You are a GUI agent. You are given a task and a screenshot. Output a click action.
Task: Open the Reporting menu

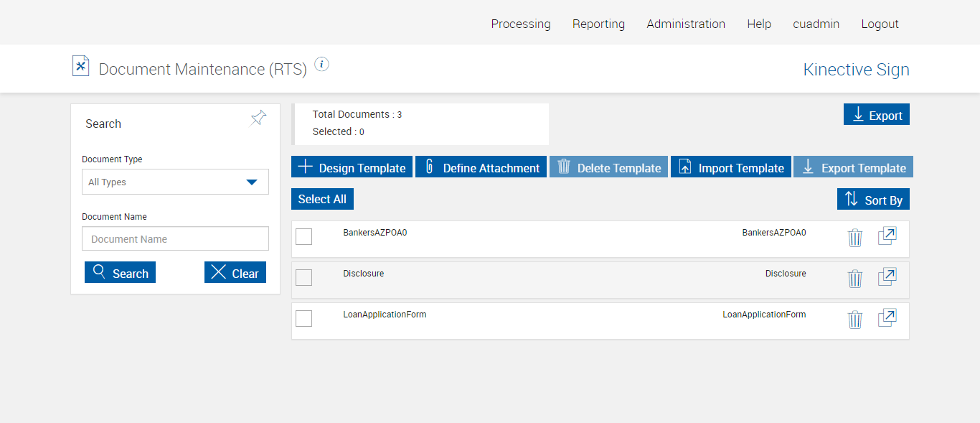598,24
